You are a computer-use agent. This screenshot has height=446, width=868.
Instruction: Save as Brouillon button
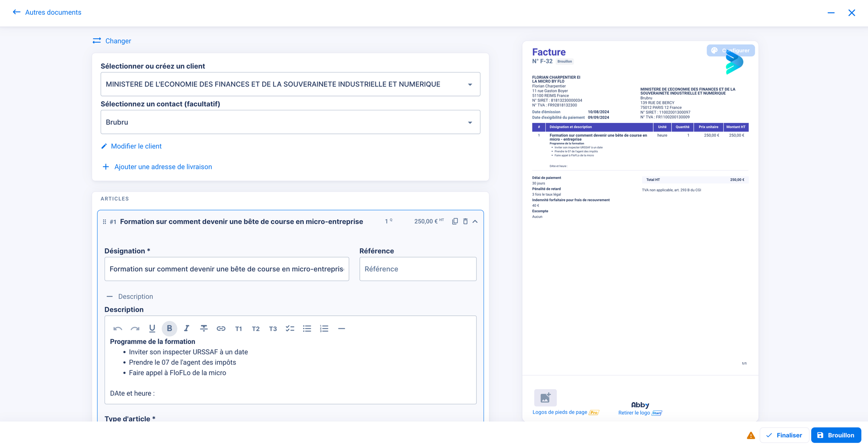[836, 435]
